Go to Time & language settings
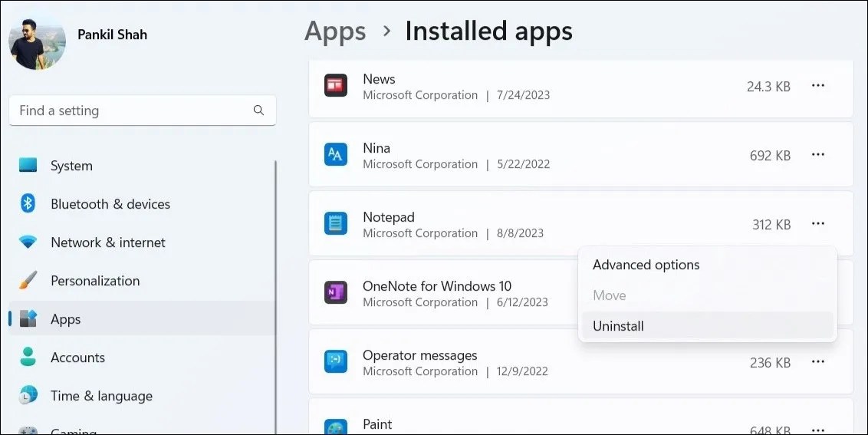868x435 pixels. (142, 395)
